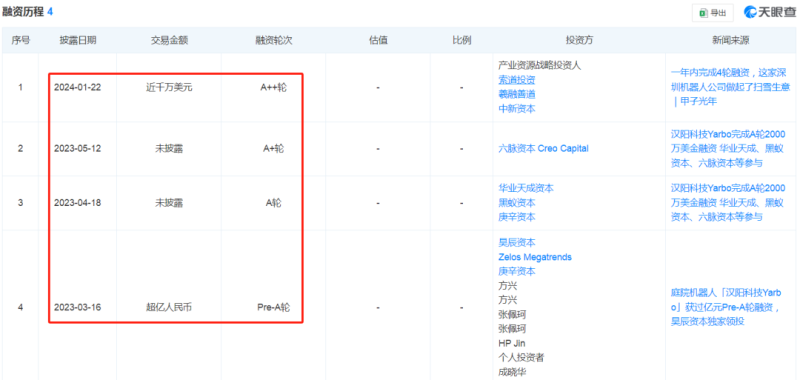The width and height of the screenshot is (800, 380).
Task: Click the 天眼查 logo
Action: tap(769, 12)
